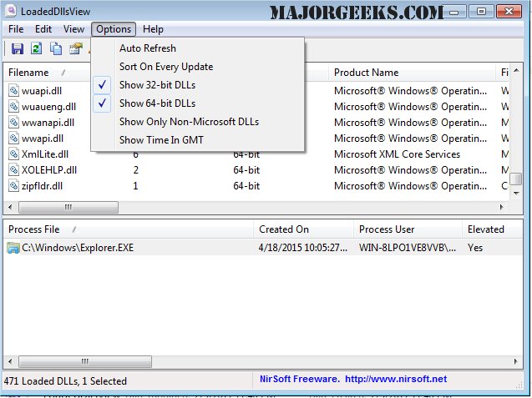Click 64-bit cell in zipfldr.dll row
This screenshot has height=398, width=532.
coord(246,186)
